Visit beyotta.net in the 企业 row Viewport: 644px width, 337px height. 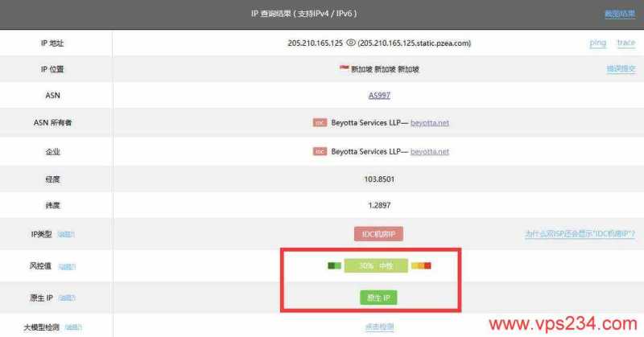[x=430, y=151]
